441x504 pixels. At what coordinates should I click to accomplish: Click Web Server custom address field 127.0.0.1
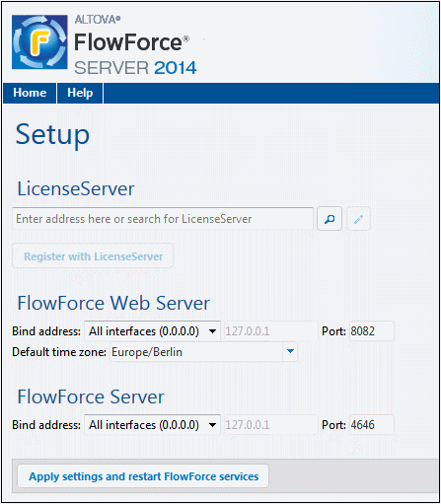point(270,331)
